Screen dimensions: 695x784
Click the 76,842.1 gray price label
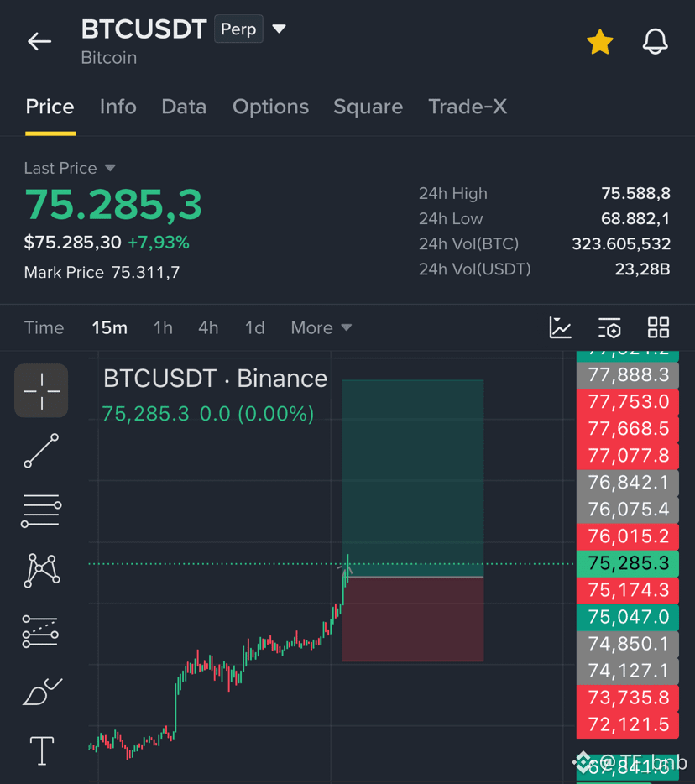pyautogui.click(x=628, y=483)
